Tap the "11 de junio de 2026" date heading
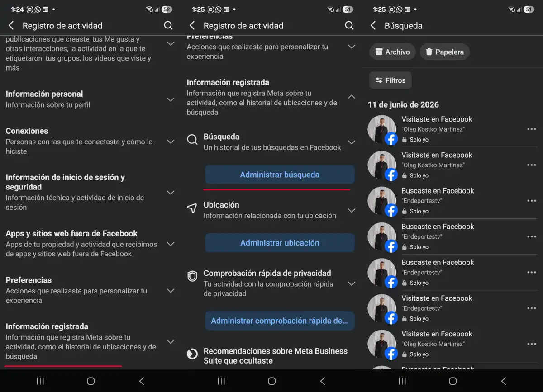The height and width of the screenshot is (392, 543). 403,104
